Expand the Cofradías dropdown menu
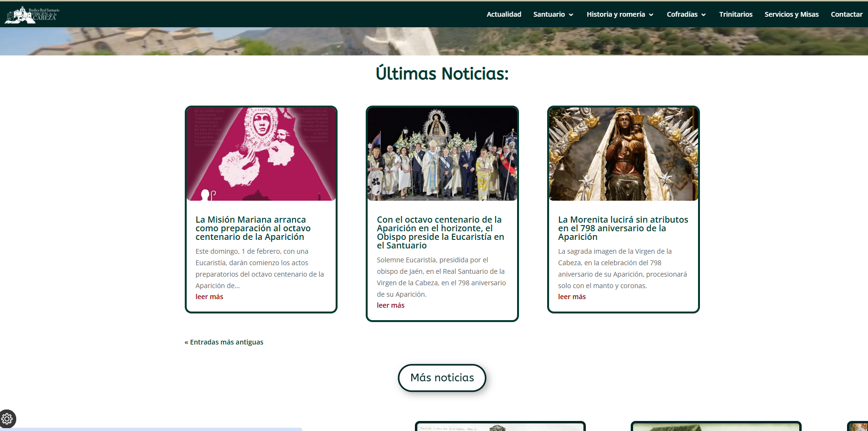This screenshot has width=868, height=431. pos(686,14)
